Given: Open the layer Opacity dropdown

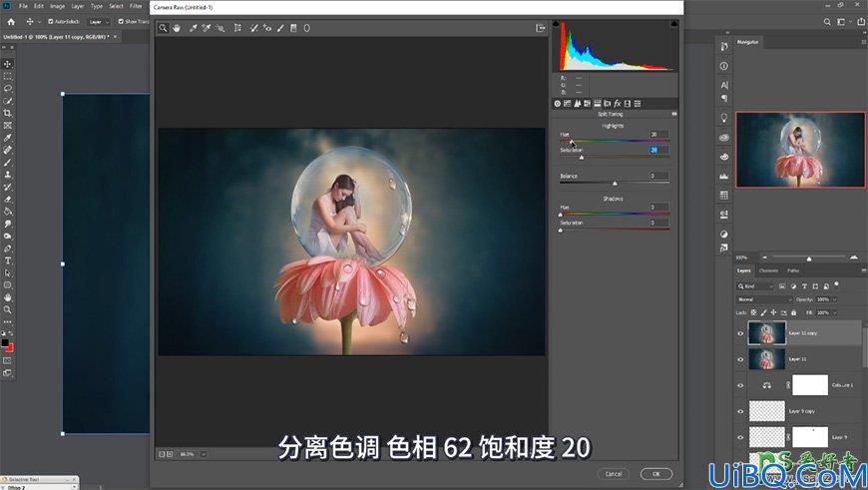Looking at the screenshot, I should (x=835, y=299).
